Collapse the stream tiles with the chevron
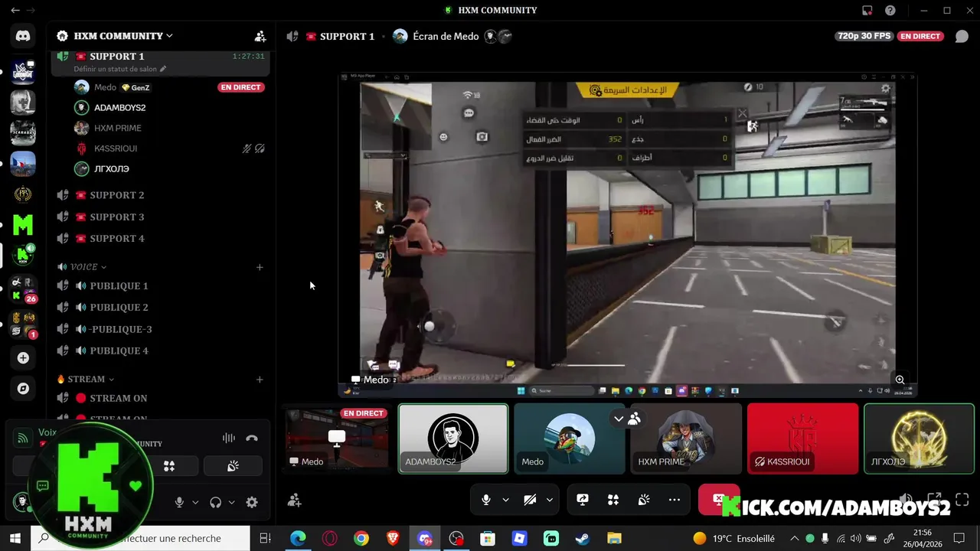 (x=619, y=419)
